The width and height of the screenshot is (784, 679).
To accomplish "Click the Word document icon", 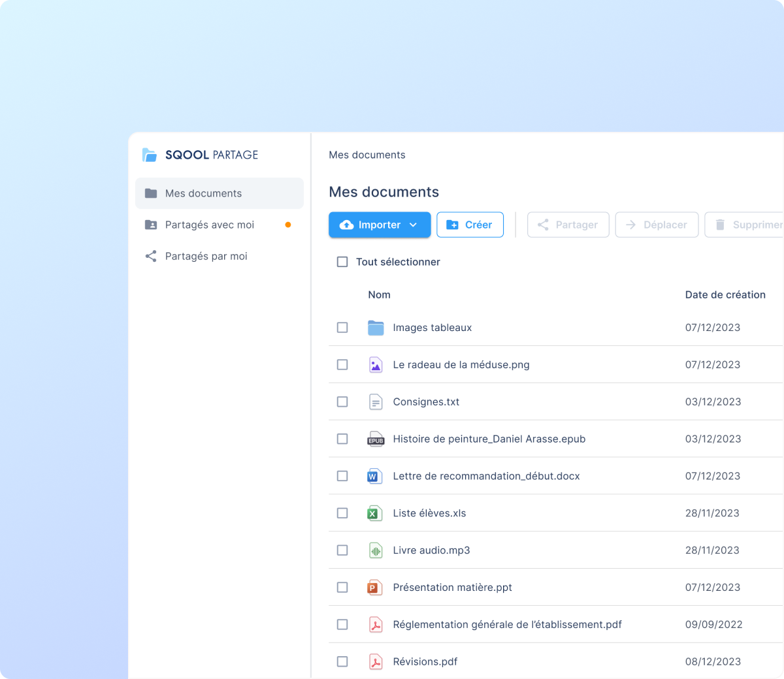I will pyautogui.click(x=374, y=477).
